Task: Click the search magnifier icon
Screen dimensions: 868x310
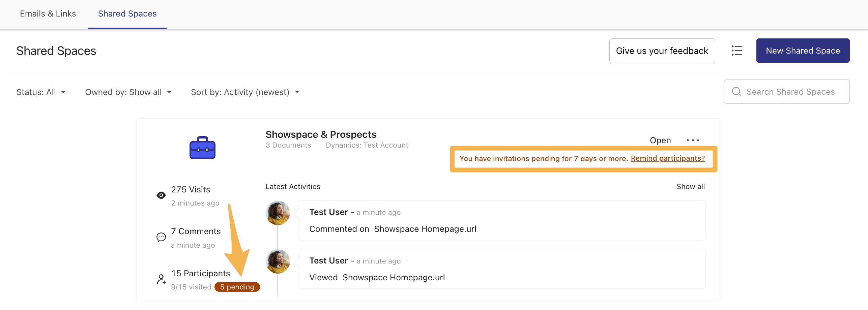Action: (736, 92)
